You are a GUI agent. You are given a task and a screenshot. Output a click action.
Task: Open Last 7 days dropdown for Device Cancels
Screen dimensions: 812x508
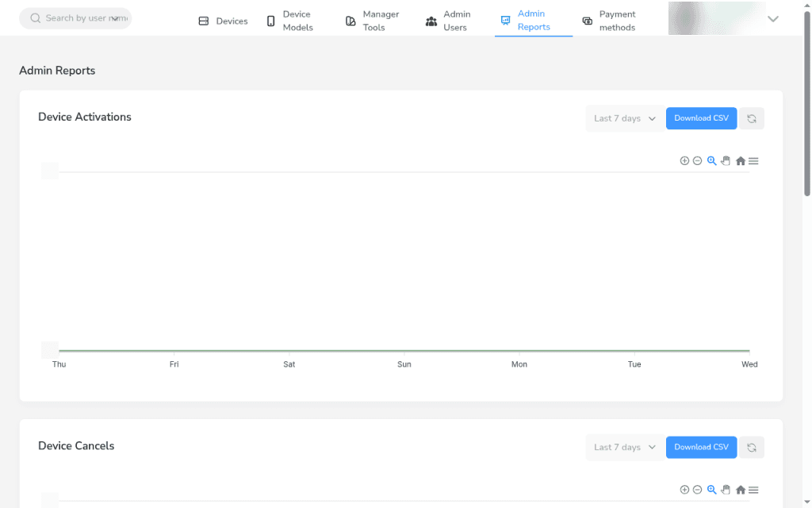click(x=625, y=448)
